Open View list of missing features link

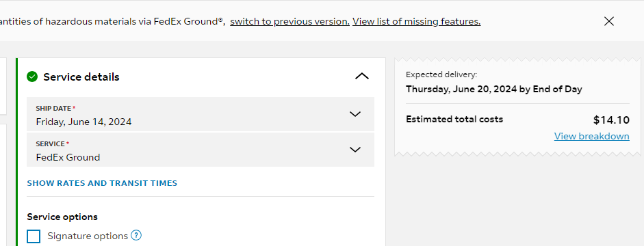click(x=417, y=21)
